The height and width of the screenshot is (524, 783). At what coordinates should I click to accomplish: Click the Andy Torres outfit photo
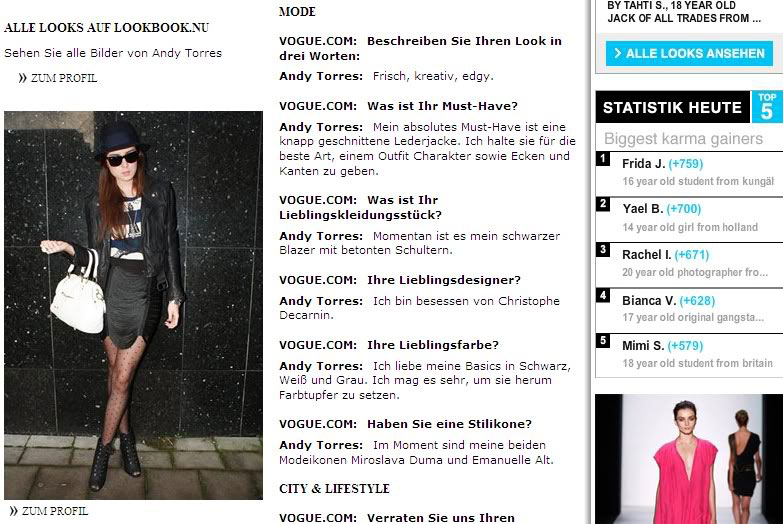(133, 305)
